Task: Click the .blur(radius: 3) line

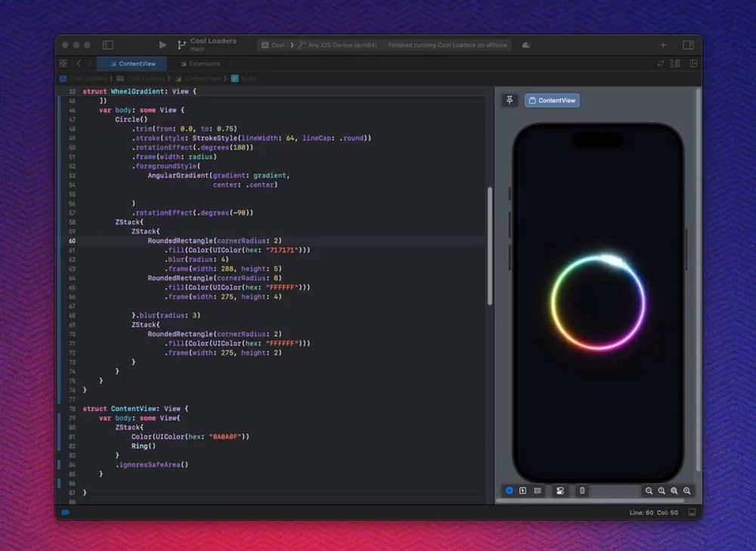Action: pyautogui.click(x=166, y=315)
